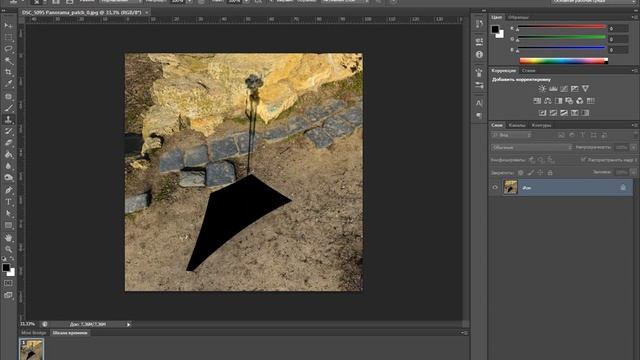Add Exposure adjustment
The height and width of the screenshot is (360, 640).
click(575, 89)
